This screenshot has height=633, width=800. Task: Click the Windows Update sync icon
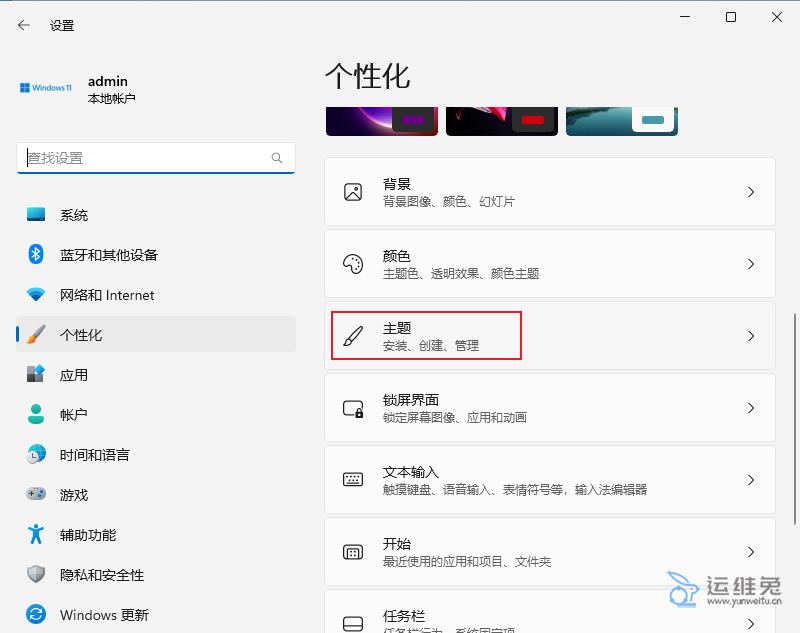tap(36, 615)
